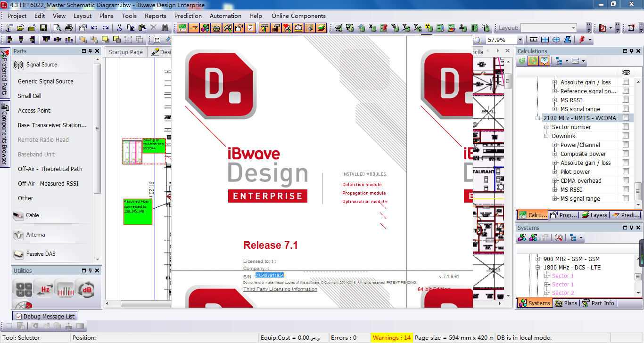Open the zoom percentage dropdown
This screenshot has width=644, height=343.
520,40
